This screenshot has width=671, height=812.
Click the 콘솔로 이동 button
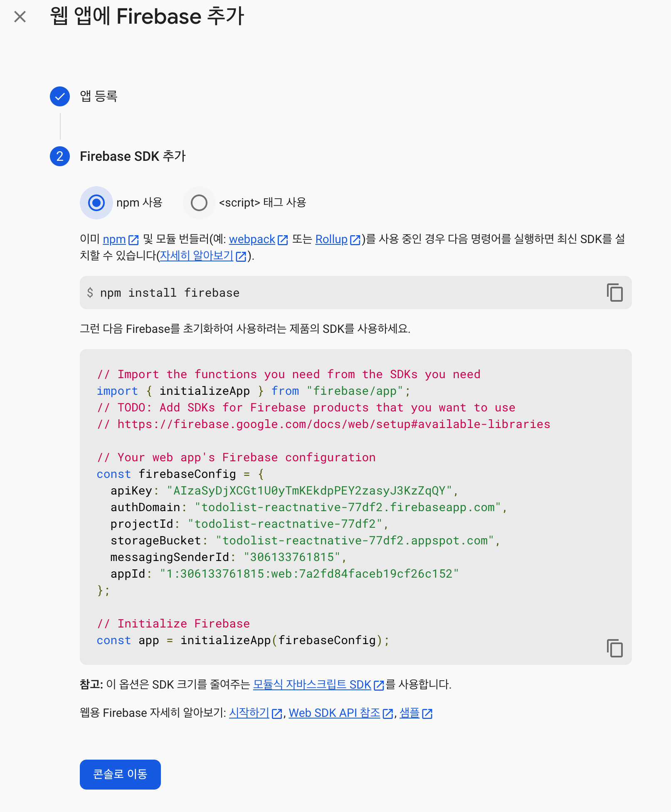tap(120, 774)
